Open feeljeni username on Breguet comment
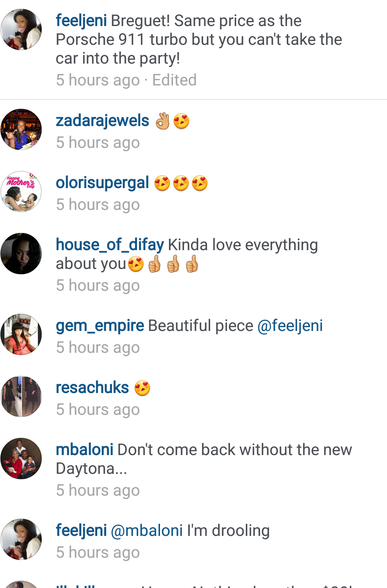 (x=81, y=21)
